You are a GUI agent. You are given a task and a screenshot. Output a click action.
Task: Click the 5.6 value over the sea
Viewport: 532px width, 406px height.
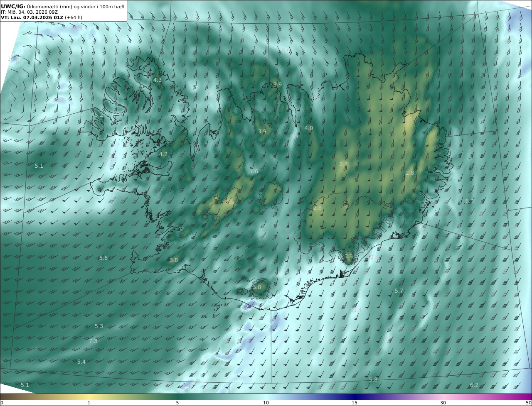(x=103, y=258)
